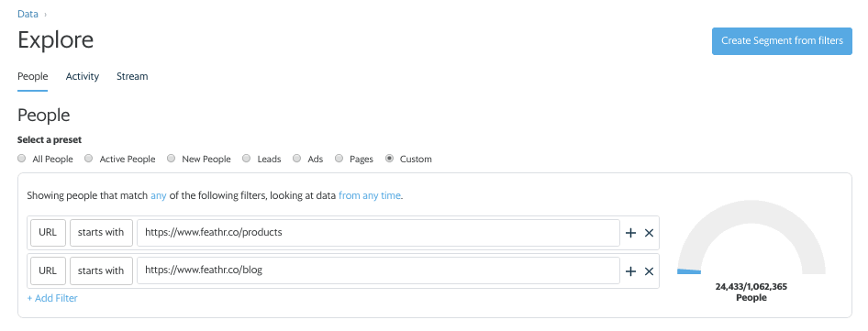Click Create Segment from filters button
Screen dimensions: 868x331
[782, 41]
